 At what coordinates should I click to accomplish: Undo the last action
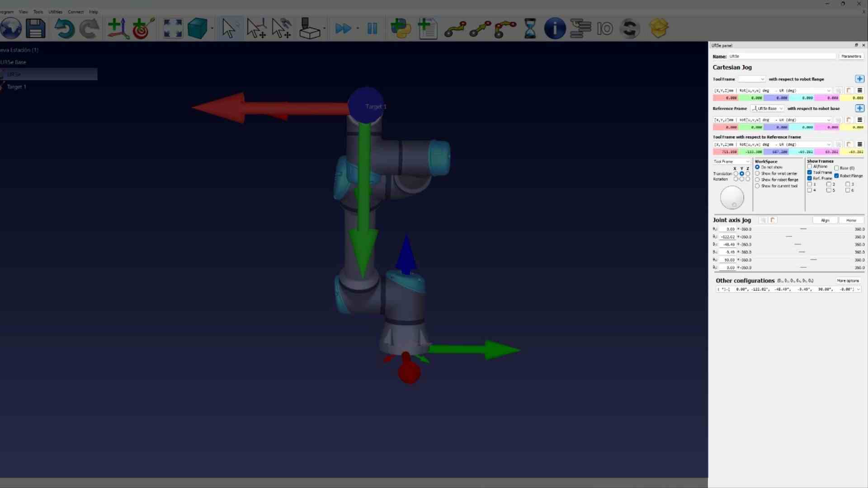click(64, 28)
